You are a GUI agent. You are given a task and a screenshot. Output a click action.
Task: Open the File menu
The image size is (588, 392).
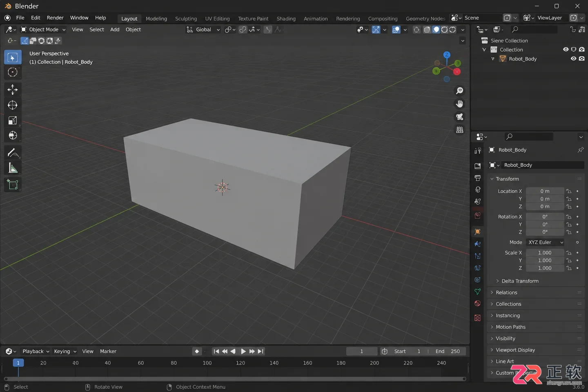click(20, 18)
